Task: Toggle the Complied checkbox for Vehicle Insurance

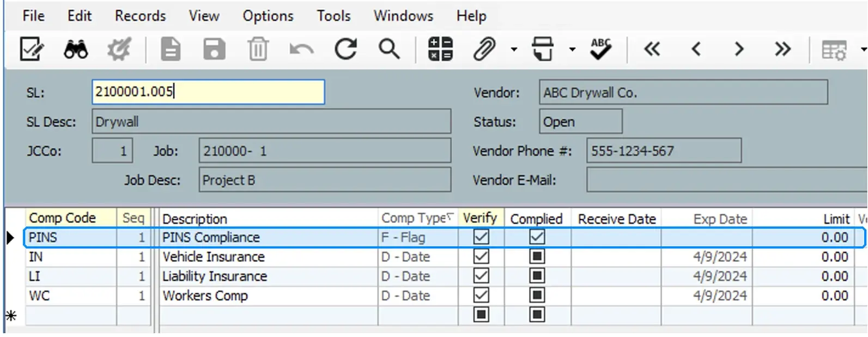Action: tap(537, 256)
